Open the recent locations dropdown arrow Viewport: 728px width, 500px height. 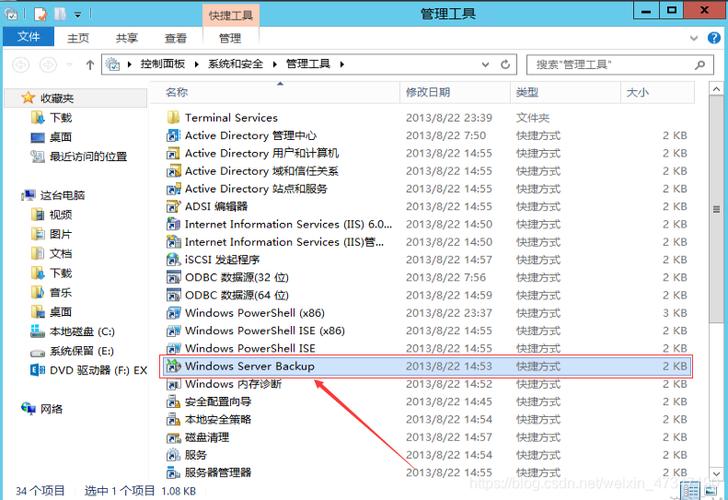pyautogui.click(x=69, y=65)
